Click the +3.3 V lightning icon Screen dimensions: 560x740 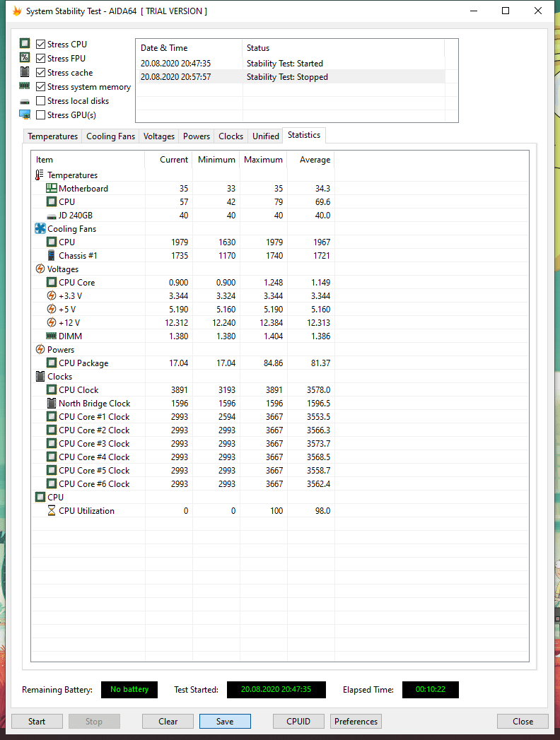[x=52, y=295]
